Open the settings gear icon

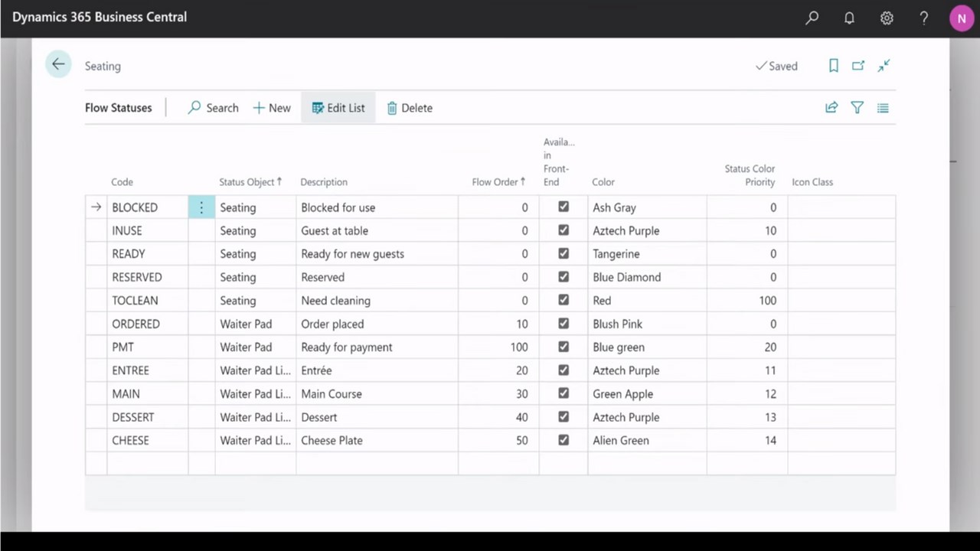tap(887, 18)
